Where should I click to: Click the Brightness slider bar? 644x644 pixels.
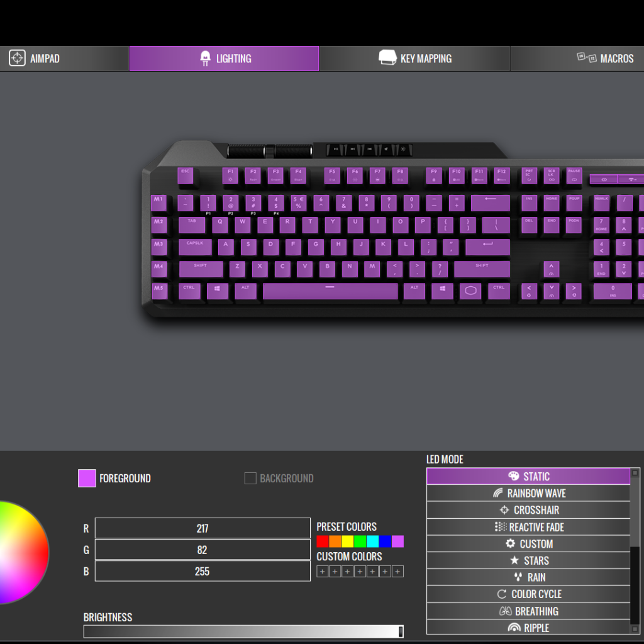click(x=243, y=631)
